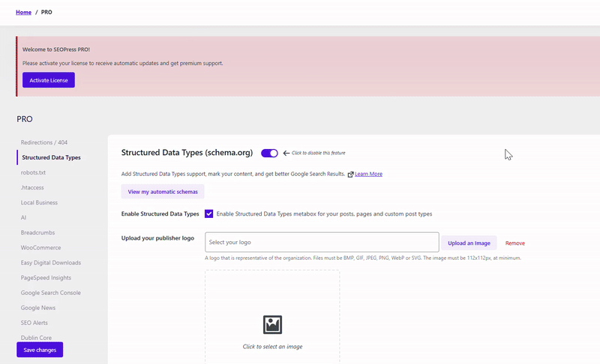
Task: Click View my automatic schemas button
Action: (163, 192)
